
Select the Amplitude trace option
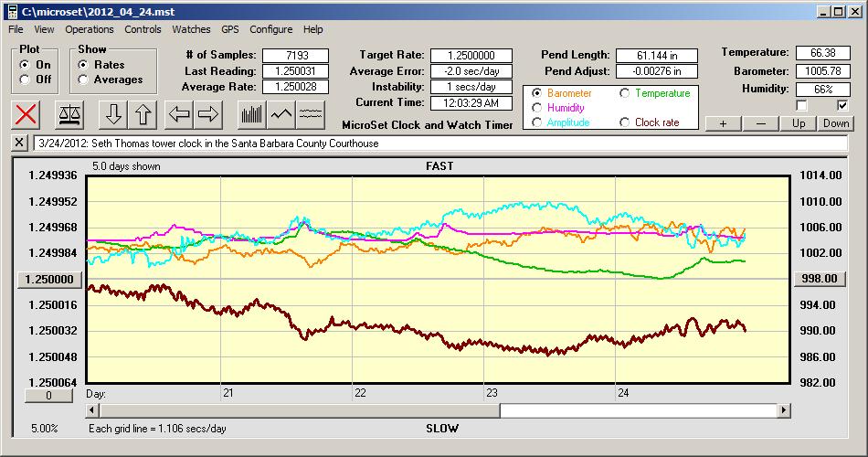pos(536,122)
